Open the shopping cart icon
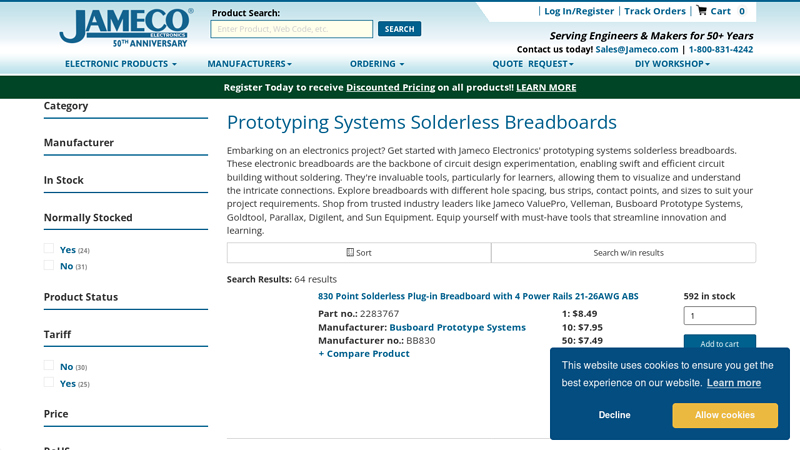The height and width of the screenshot is (450, 800). click(702, 10)
